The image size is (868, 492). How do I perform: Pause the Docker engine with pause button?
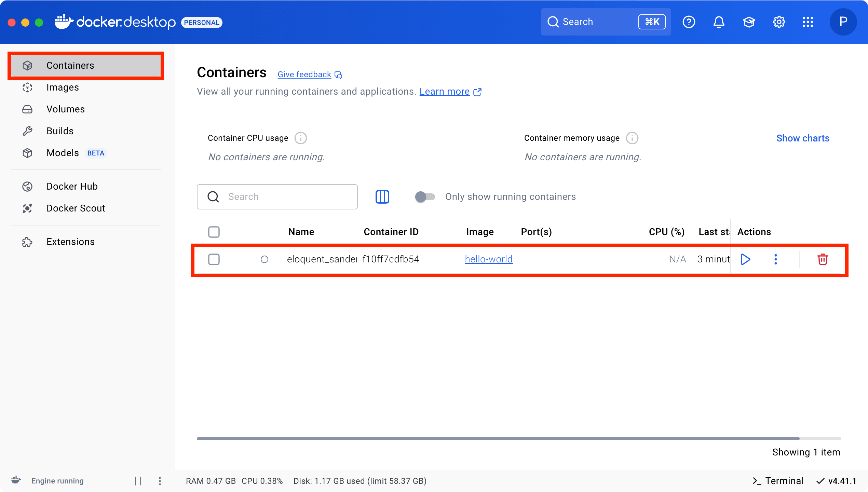point(138,481)
